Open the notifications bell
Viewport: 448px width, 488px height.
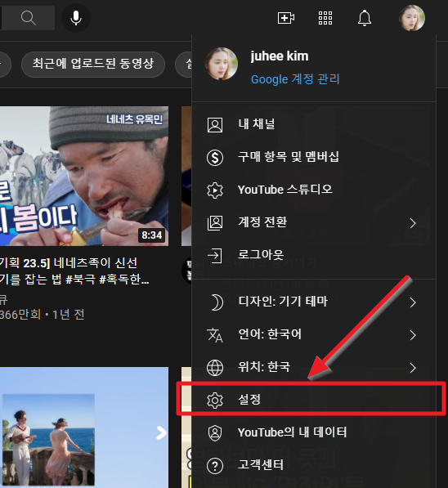(x=365, y=18)
